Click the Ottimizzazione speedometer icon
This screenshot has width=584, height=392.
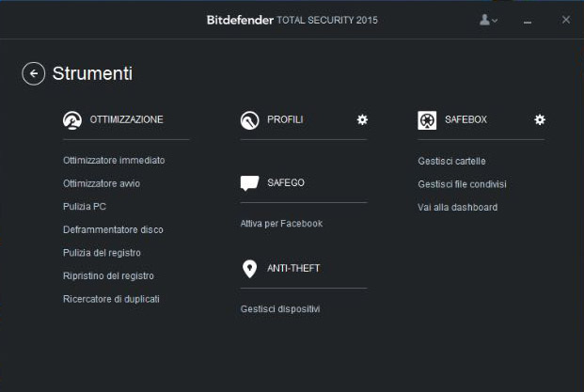(71, 120)
